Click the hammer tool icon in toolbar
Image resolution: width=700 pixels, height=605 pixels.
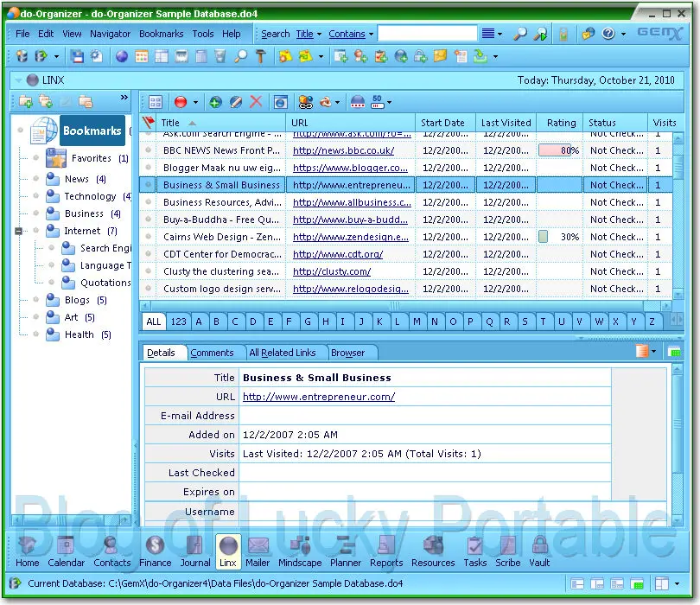(x=261, y=57)
